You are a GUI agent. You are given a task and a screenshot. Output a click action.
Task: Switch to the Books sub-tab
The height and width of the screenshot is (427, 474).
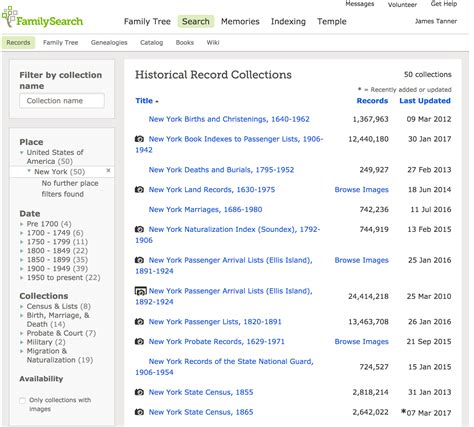click(x=185, y=43)
